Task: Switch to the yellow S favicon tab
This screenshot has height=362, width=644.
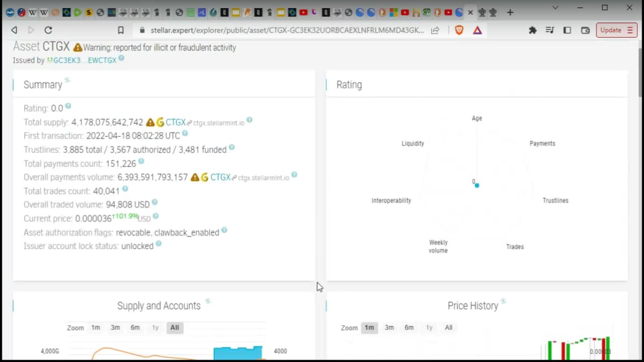Action: coord(89,13)
